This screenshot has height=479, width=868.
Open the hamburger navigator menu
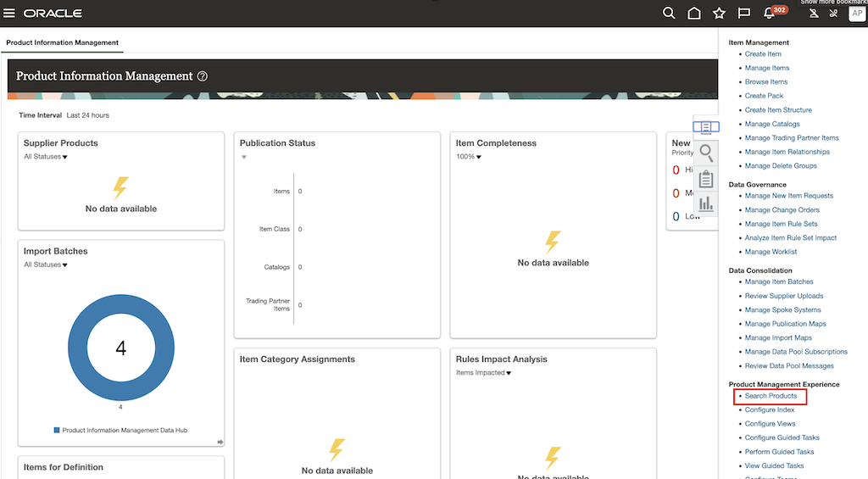[8, 13]
